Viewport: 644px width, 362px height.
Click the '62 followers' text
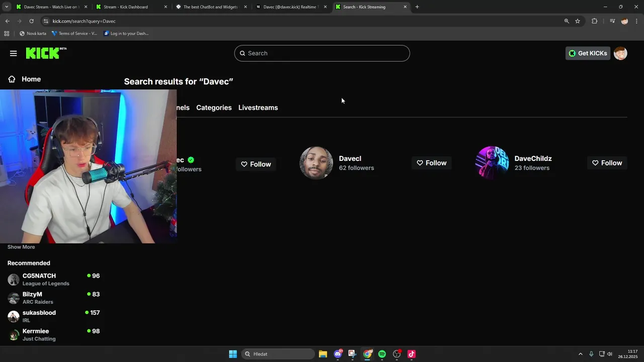coord(357,168)
